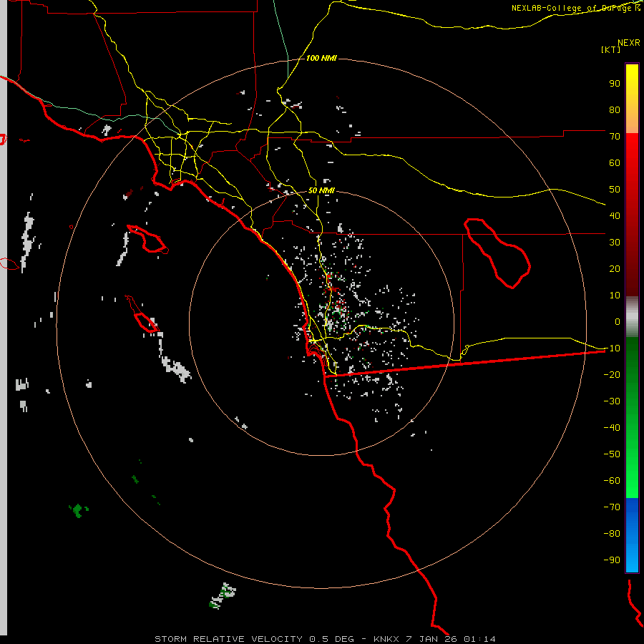Click the 50 NMI range ring label
Viewport: 644px width, 644px height.
click(321, 190)
